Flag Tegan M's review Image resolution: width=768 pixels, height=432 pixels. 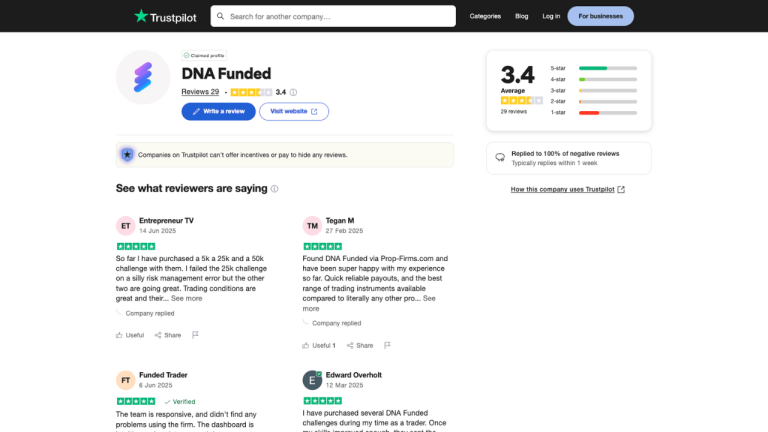387,345
